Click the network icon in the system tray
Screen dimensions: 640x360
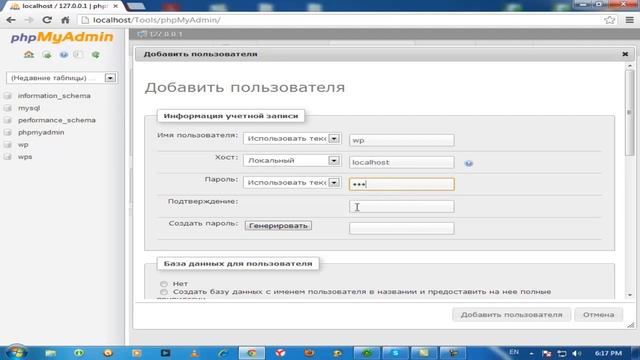(x=562, y=353)
